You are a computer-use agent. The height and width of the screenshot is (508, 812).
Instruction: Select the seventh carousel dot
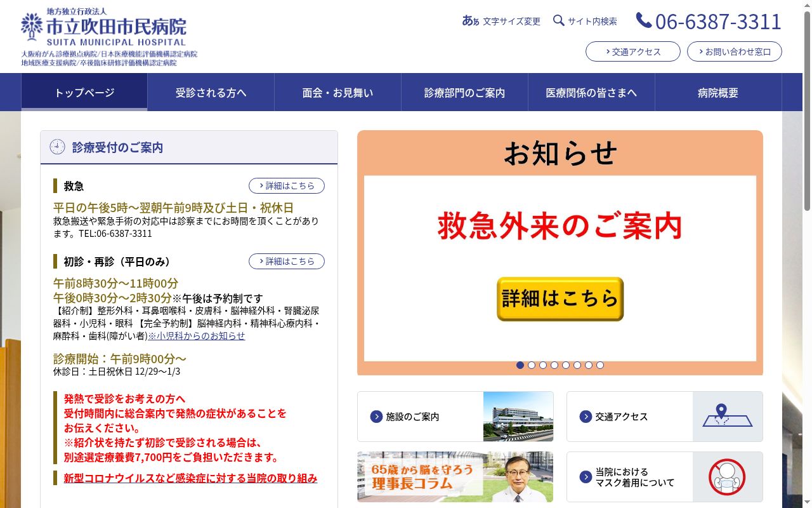[589, 365]
